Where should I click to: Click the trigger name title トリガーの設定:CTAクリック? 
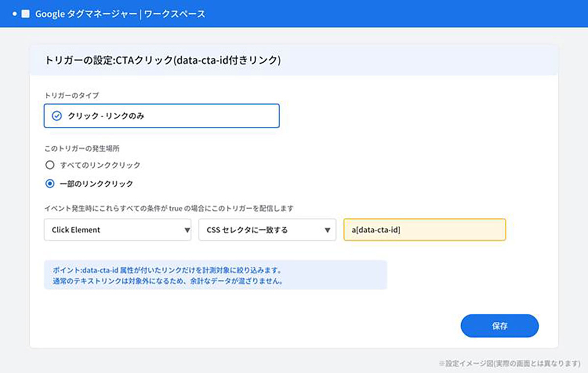coord(163,60)
